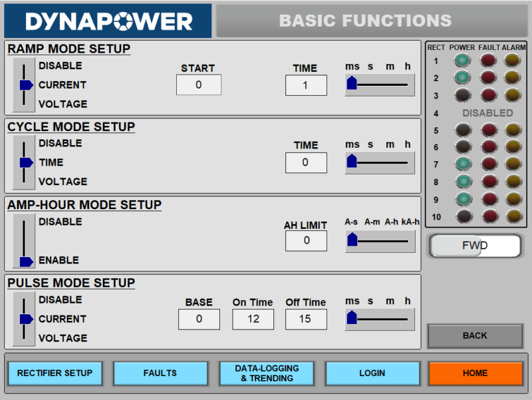532x400 pixels.
Task: Switch to the RECTIFIER SETUP screen
Action: point(55,373)
